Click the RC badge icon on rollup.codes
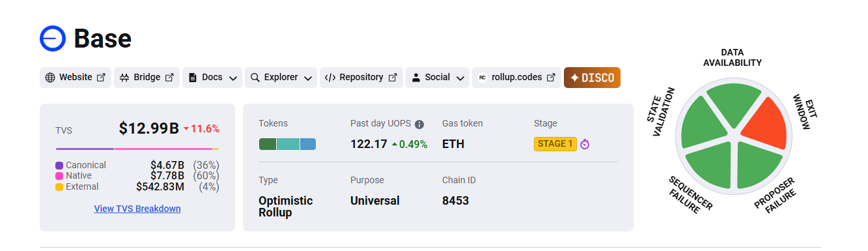 [x=483, y=78]
